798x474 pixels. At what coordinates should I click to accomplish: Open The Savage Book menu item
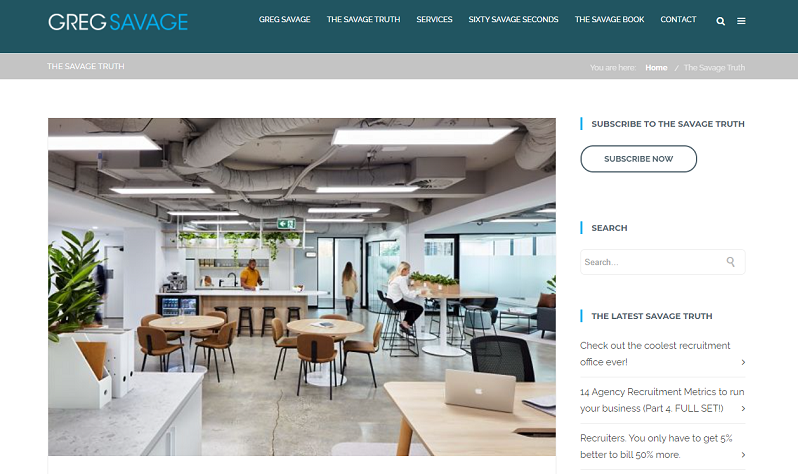click(609, 19)
